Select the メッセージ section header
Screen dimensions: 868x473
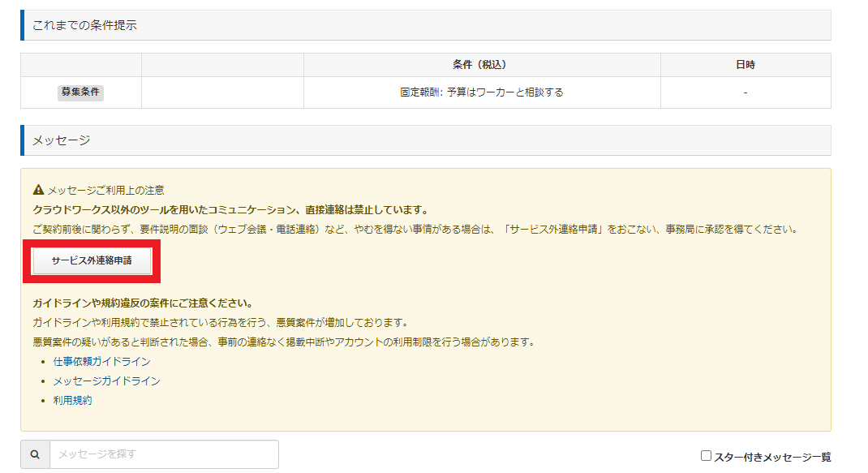(61, 140)
